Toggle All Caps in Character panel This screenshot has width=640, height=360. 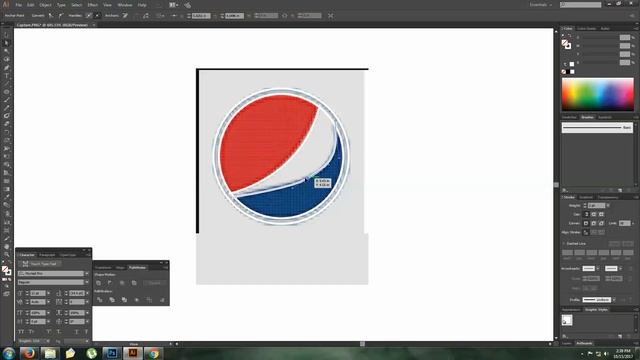pos(21,332)
